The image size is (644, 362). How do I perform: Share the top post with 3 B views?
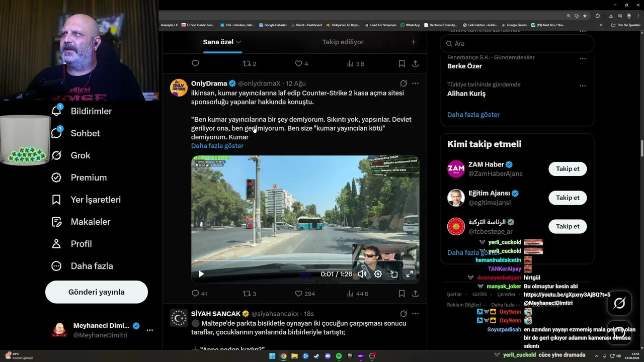(416, 64)
